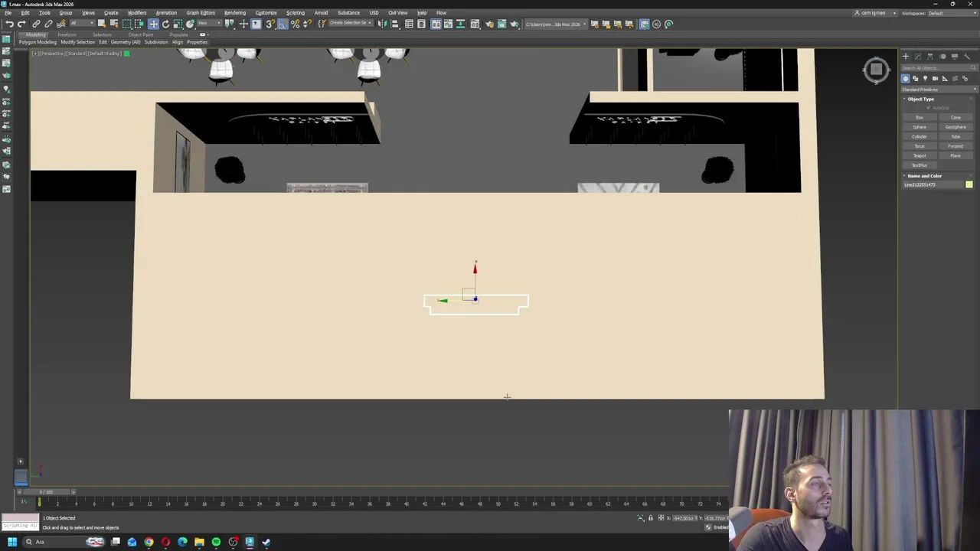Open Chrome from the taskbar
Viewport: 980px width, 551px height.
pos(149,542)
